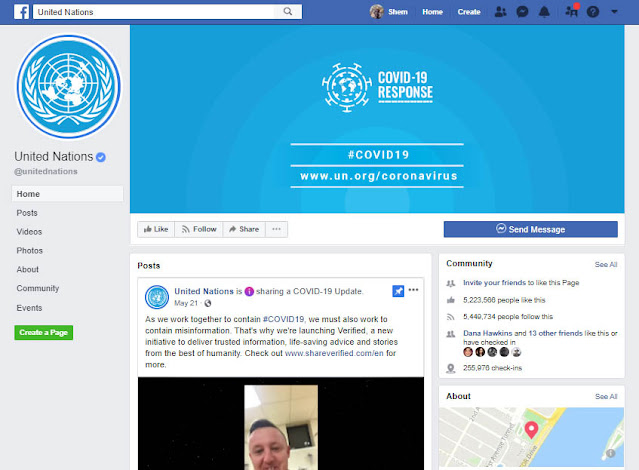Open the Events sidebar tab
Image resolution: width=639 pixels, height=470 pixels.
(29, 308)
